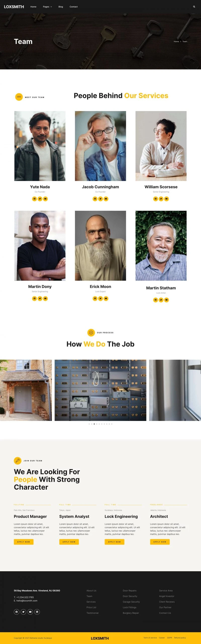The image size is (201, 644).
Task: Click Home in the breadcrumb
Action: pos(176,42)
